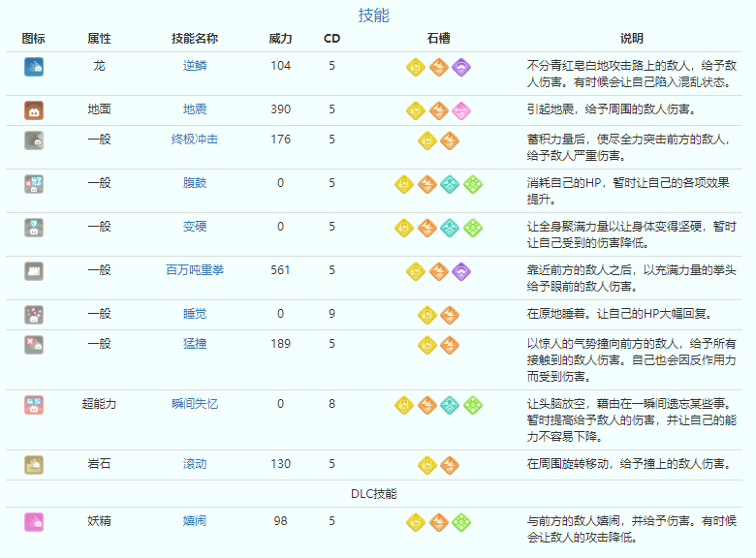Click the fairy-type icon for 嬉闹
Screen dimensions: 756x558
point(34,521)
